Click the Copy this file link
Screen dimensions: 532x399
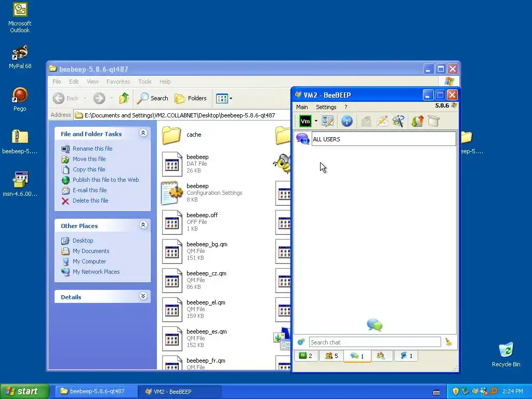[x=89, y=169]
